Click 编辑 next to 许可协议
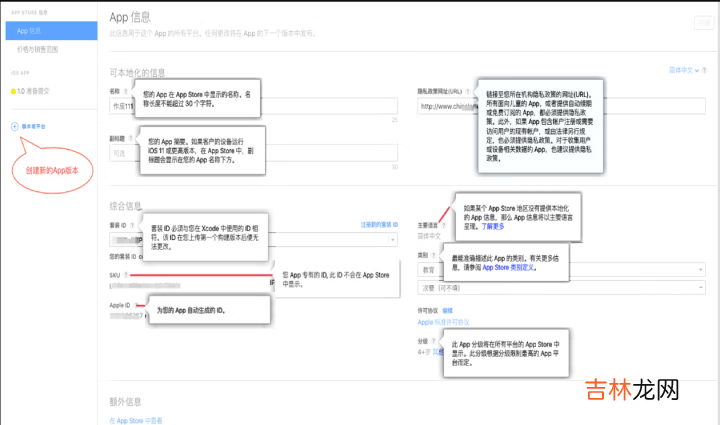720x425 pixels. (448, 311)
